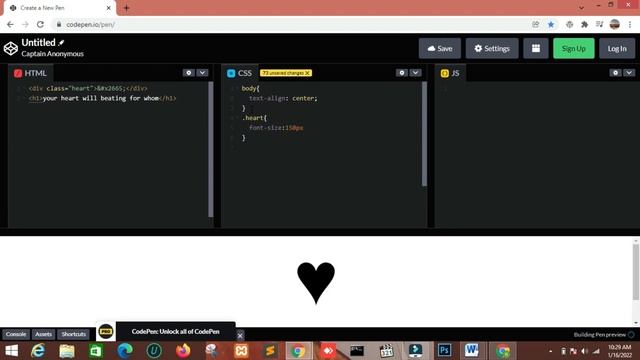Expand JS editor dropdown chevron
Viewport: 640px width, 360px height.
point(629,73)
